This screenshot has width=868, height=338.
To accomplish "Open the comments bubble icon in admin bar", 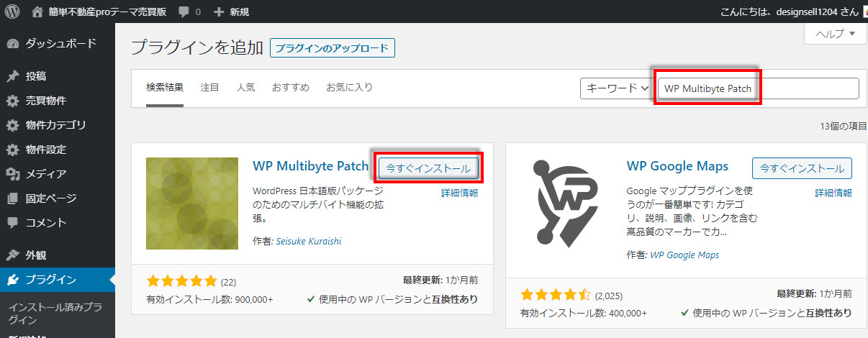I will click(x=184, y=12).
